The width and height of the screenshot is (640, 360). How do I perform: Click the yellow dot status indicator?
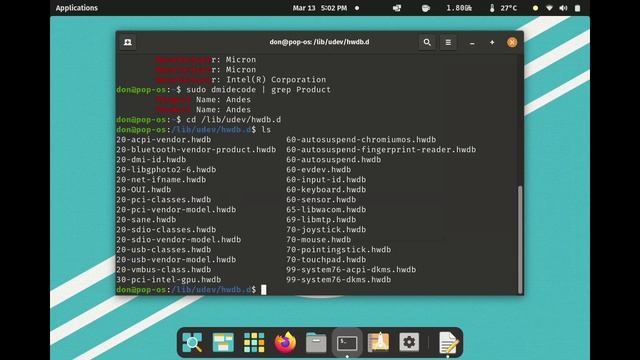[535, 8]
